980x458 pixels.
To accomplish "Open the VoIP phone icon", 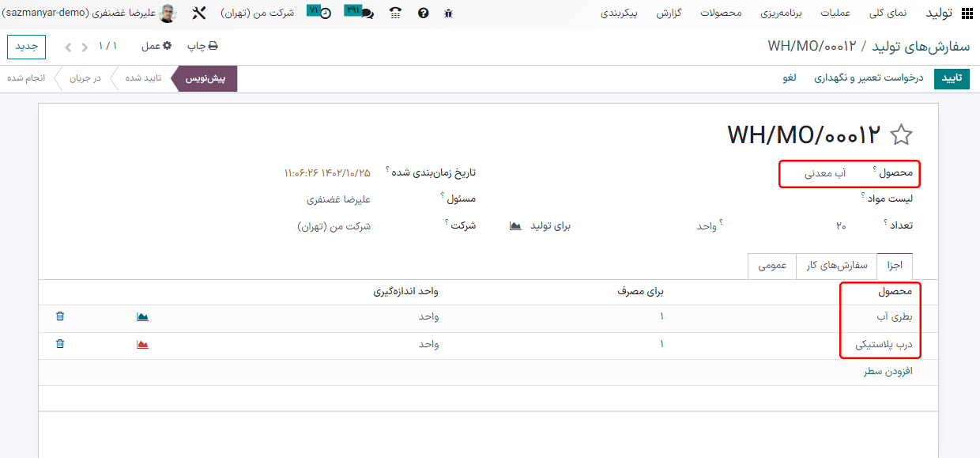I will pos(396,13).
